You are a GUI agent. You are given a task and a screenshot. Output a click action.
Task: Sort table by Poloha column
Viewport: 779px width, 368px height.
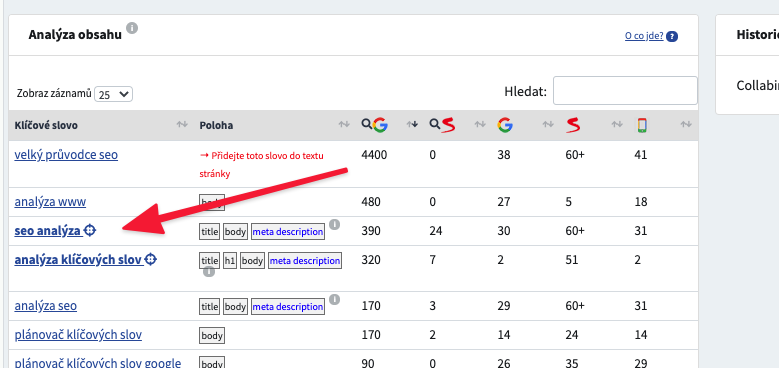click(216, 126)
